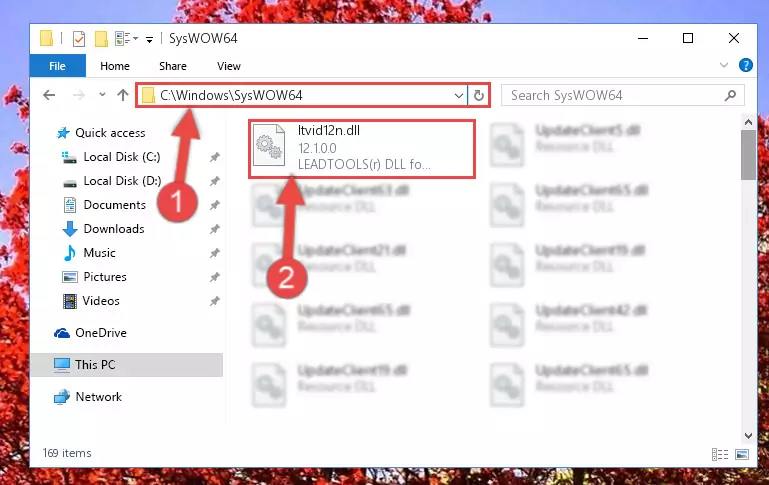The width and height of the screenshot is (769, 485).
Task: Switch to large thumbnails view in status bar
Action: 742,455
